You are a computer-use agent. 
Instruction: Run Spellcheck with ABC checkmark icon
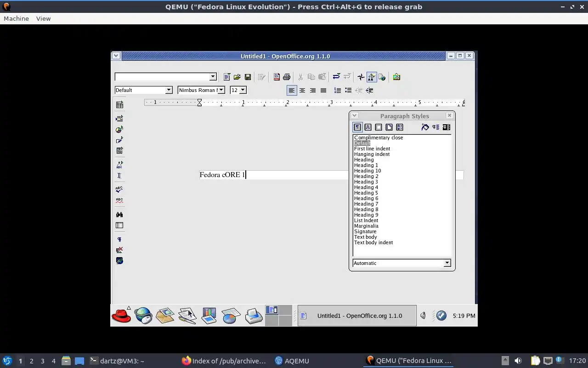point(119,189)
